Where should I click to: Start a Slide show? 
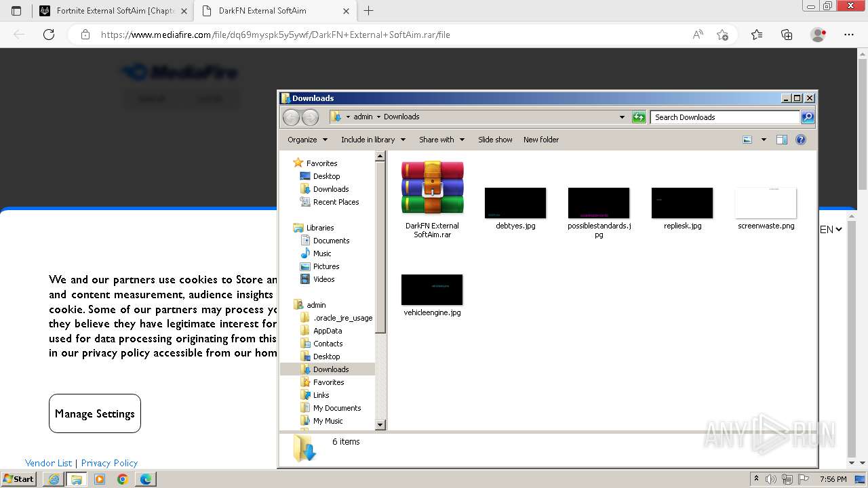click(x=495, y=140)
